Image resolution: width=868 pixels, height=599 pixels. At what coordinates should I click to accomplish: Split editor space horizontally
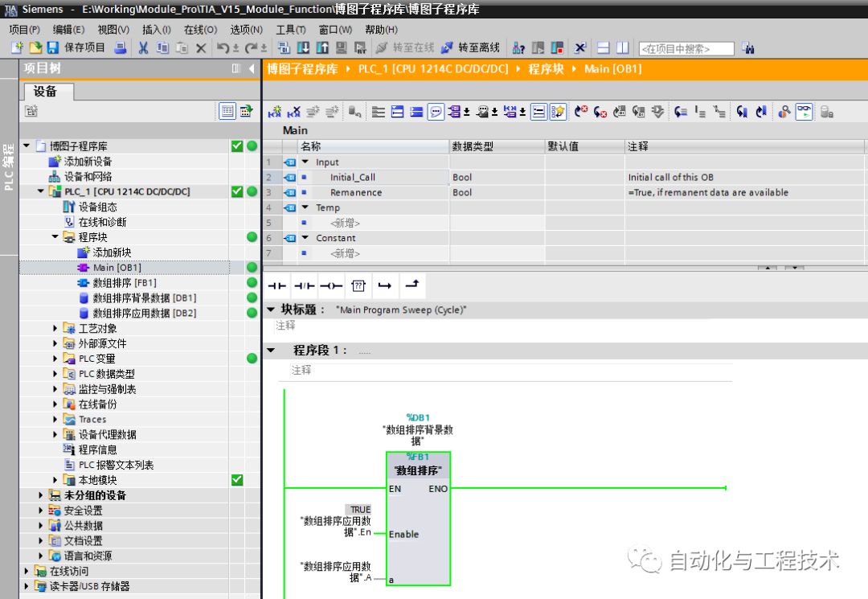pos(604,48)
